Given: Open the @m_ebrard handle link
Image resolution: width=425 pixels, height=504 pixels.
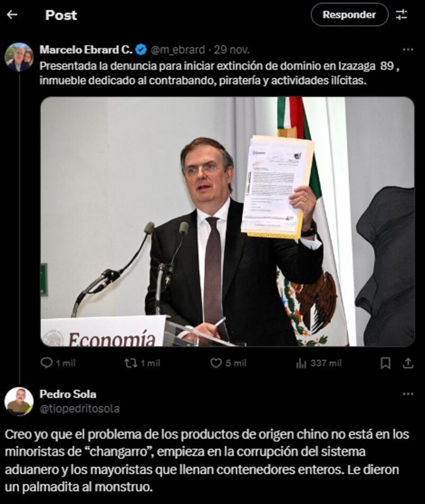Looking at the screenshot, I should tap(177, 49).
